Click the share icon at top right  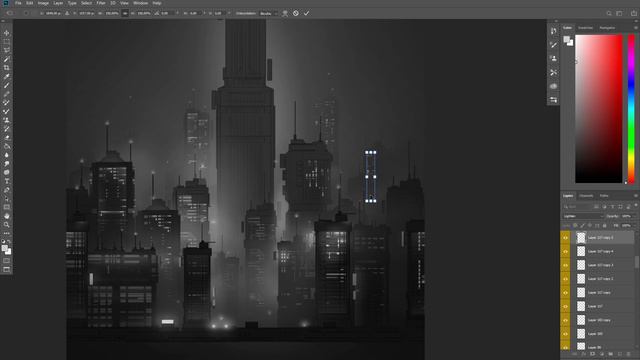[x=633, y=13]
